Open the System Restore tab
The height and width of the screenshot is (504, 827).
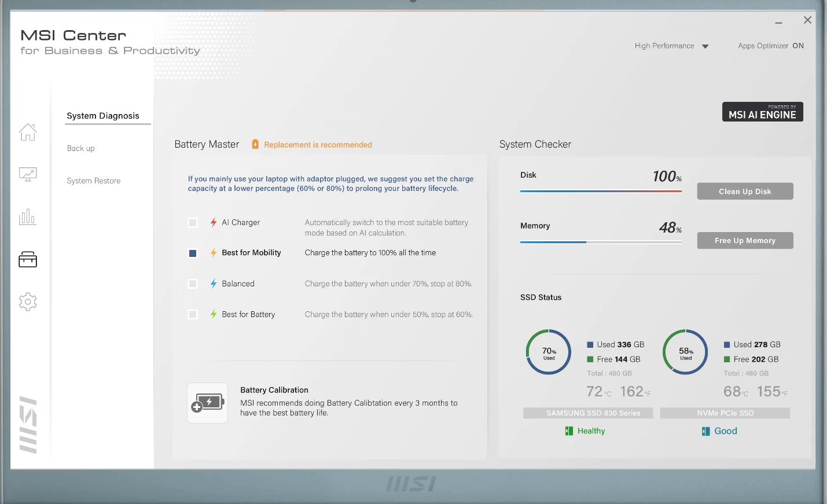point(94,181)
